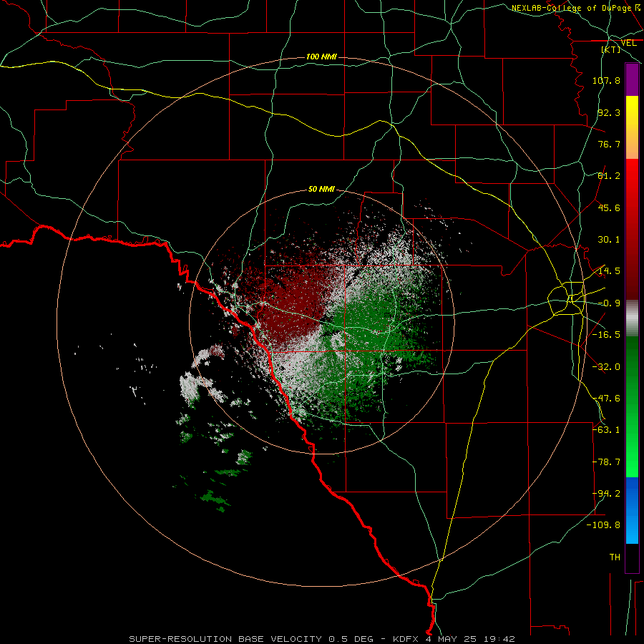Viewport: 644px width, 644px height.
Task: Click the 107.8 legend value
Action: pos(606,80)
